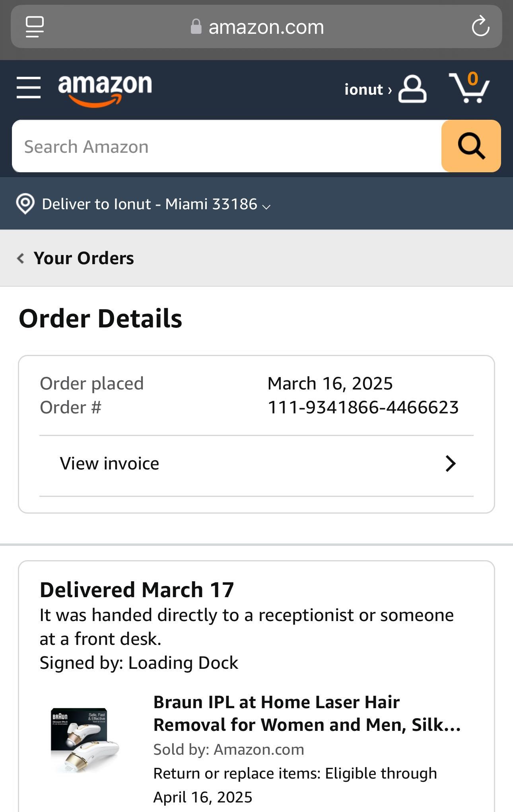Go to Amazon home via logo
The image size is (513, 812).
pos(105,90)
